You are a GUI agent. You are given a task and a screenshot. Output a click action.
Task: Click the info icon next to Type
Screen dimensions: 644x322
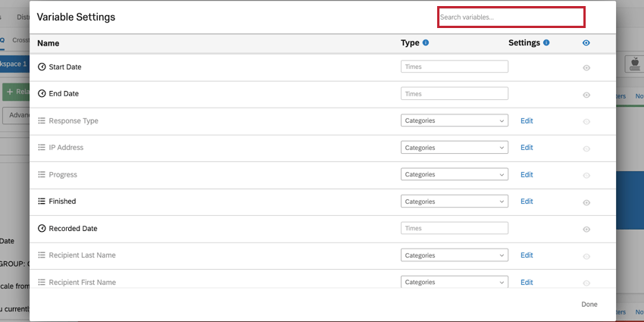[426, 43]
